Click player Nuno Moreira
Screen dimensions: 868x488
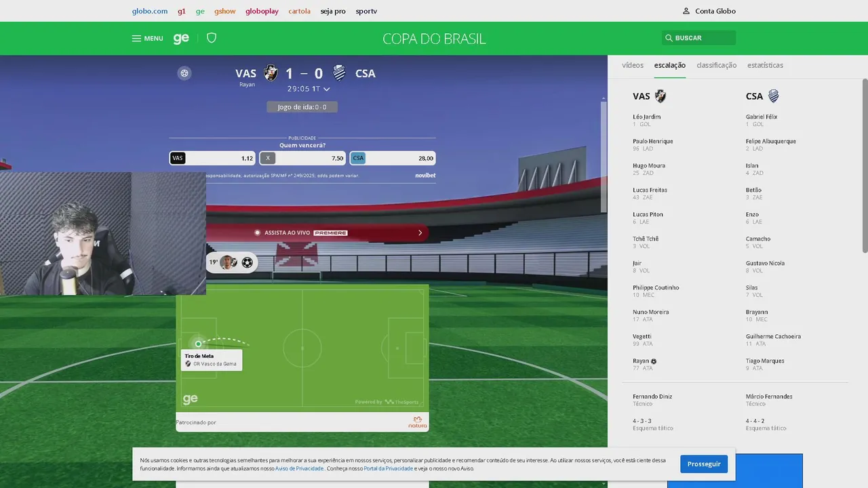point(651,312)
